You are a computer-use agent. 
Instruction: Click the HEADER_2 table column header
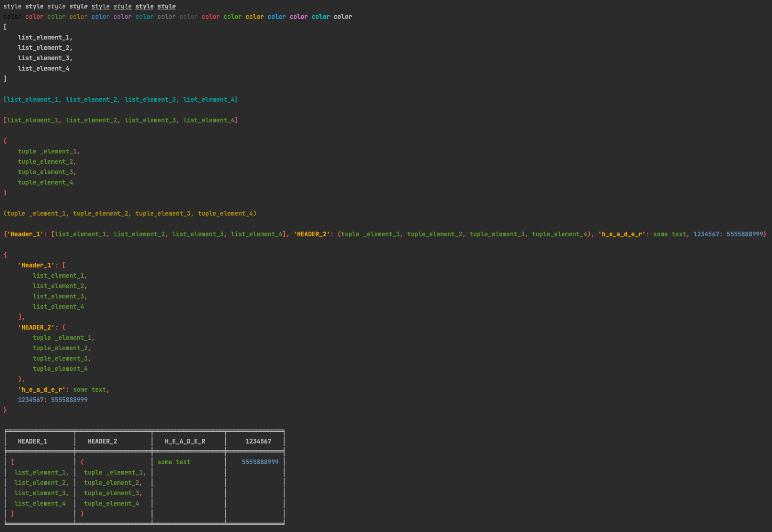click(x=102, y=441)
